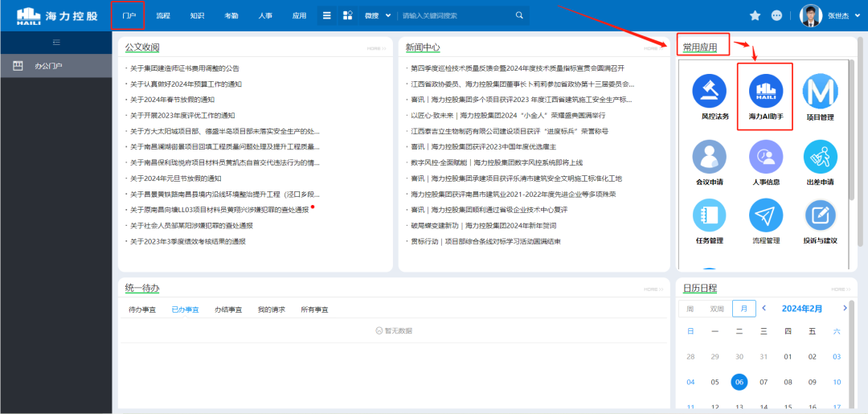868x414 pixels.
Task: Open notice 关于2024年元旦节放假的通知
Action: tap(175, 178)
